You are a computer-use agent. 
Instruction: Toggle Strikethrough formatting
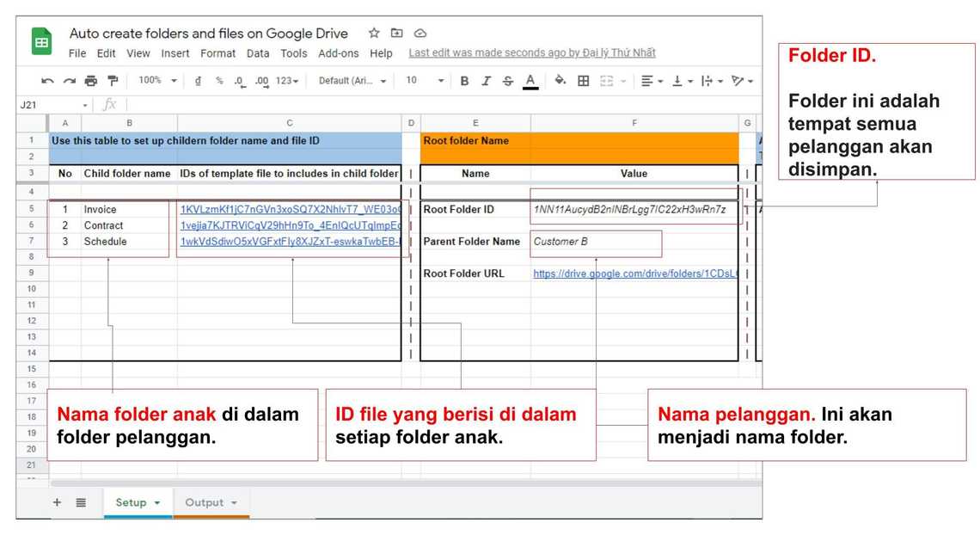click(x=507, y=81)
